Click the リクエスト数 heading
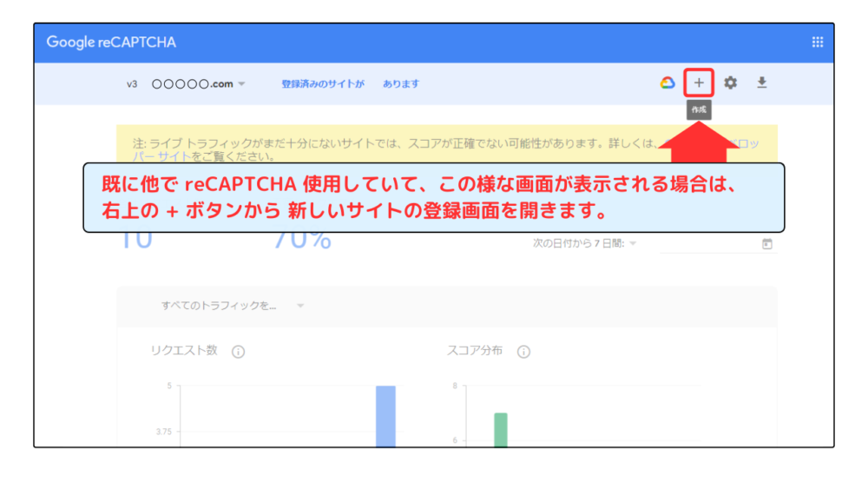This screenshot has width=868, height=489. (184, 351)
